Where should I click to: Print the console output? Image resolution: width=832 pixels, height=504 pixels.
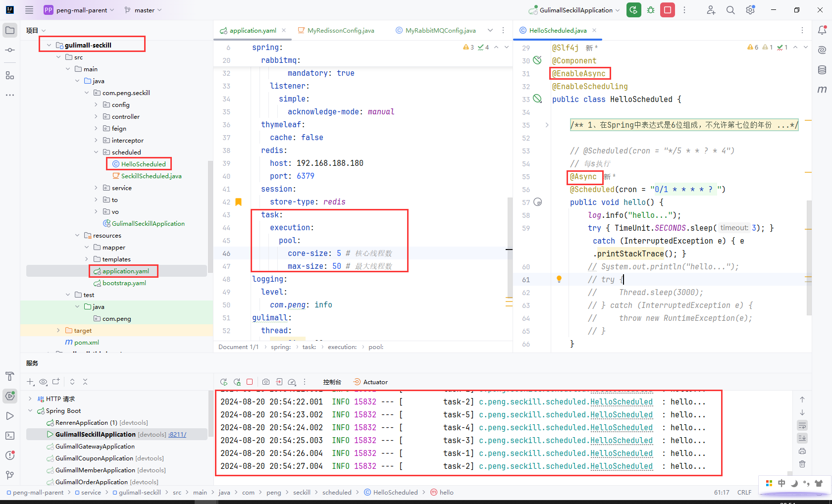tap(802, 451)
